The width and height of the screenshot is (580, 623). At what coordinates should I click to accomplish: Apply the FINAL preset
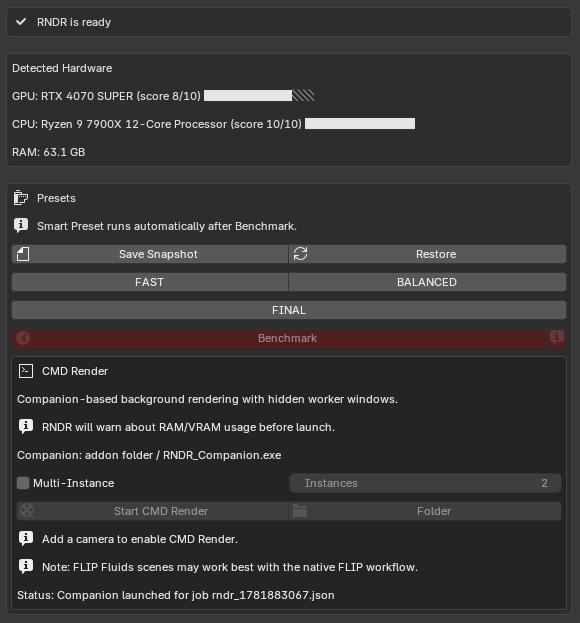tap(289, 310)
